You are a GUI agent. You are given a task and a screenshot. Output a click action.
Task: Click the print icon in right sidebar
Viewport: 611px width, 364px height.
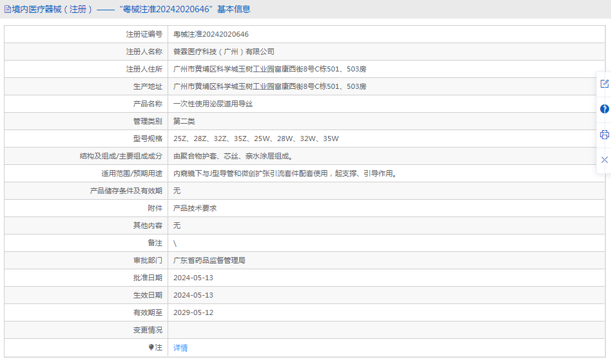(605, 135)
